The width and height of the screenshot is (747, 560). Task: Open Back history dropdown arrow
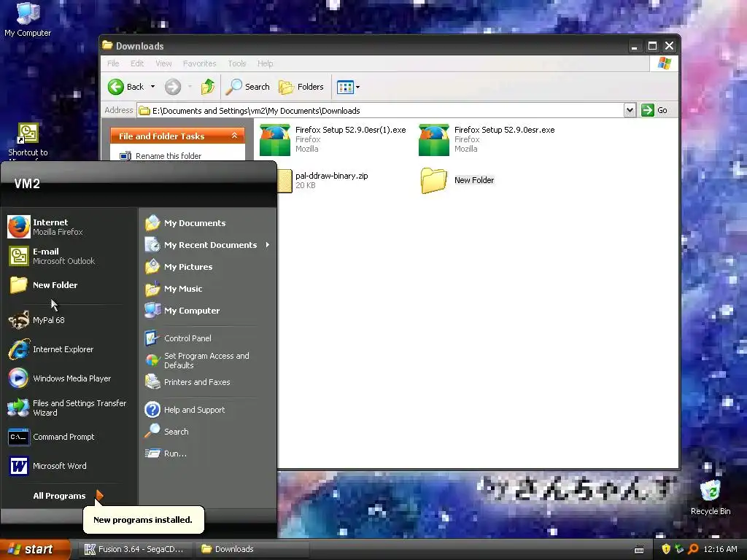tap(153, 87)
